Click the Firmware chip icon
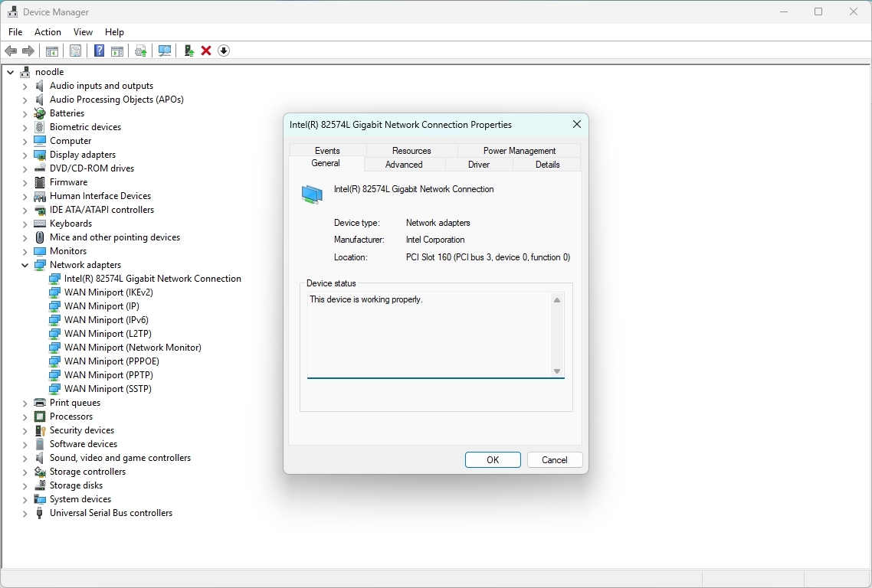Screen dimensions: 872x588 point(40,182)
